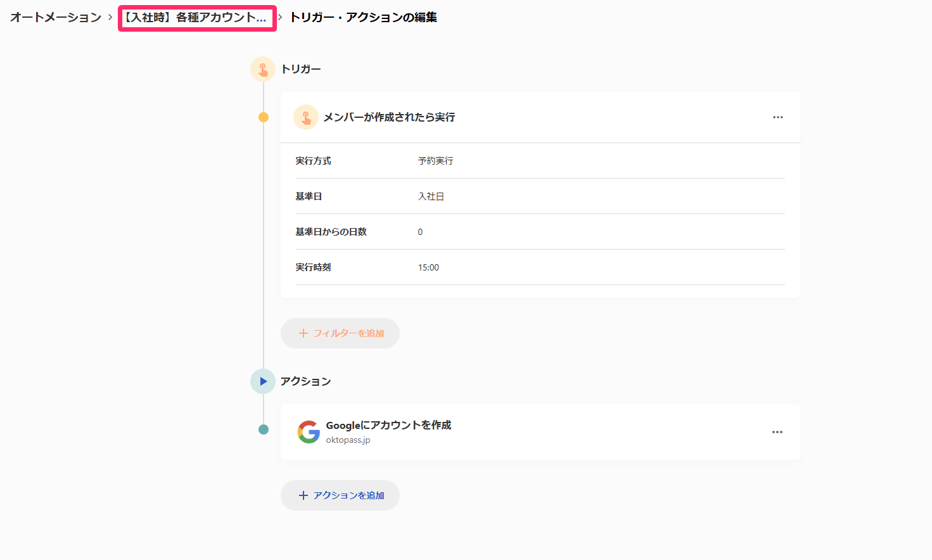Click the 入社日 value
This screenshot has width=932, height=560.
click(x=431, y=196)
